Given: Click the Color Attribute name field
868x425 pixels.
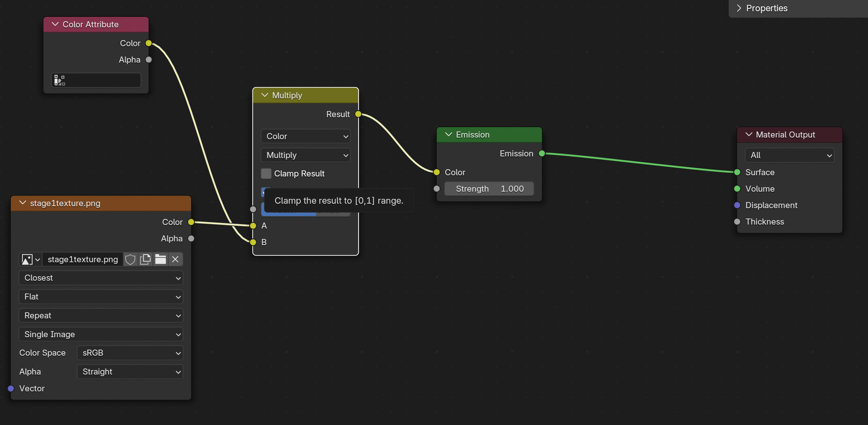Looking at the screenshot, I should click(x=102, y=80).
